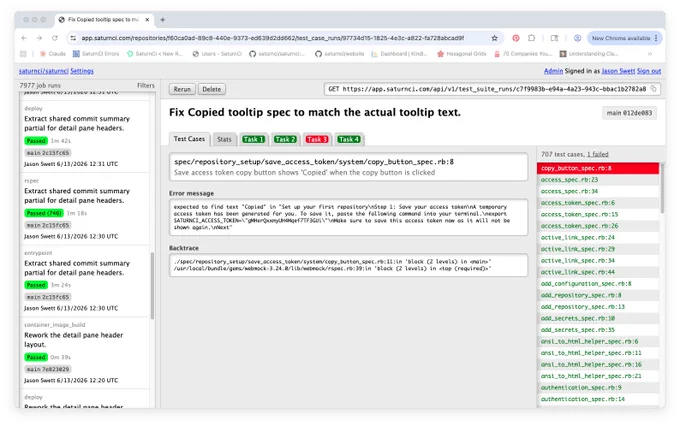Click the GET API URL field
The width and height of the screenshot is (680, 426).
click(492, 89)
